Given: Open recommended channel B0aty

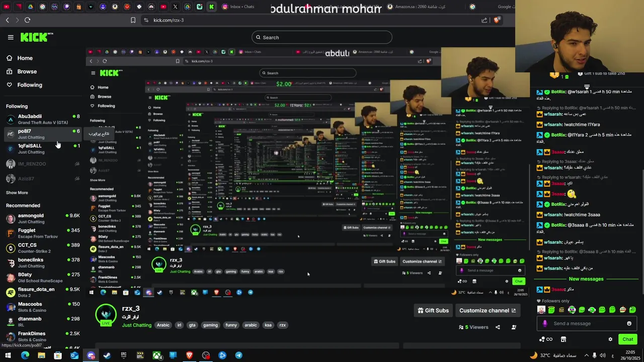Looking at the screenshot, I should click(x=42, y=277).
